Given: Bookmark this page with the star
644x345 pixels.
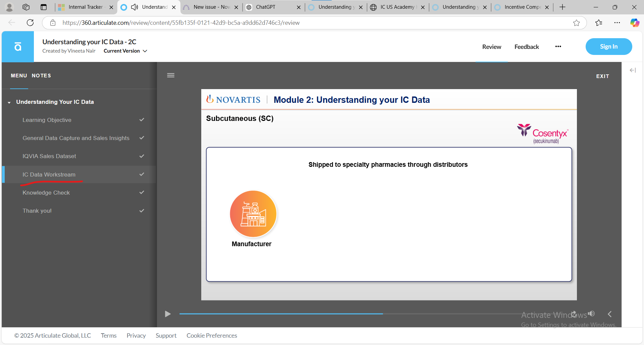Looking at the screenshot, I should 576,23.
